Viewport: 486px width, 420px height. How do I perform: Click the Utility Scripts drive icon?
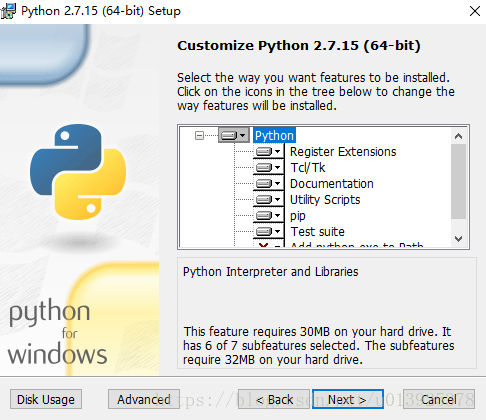(269, 199)
